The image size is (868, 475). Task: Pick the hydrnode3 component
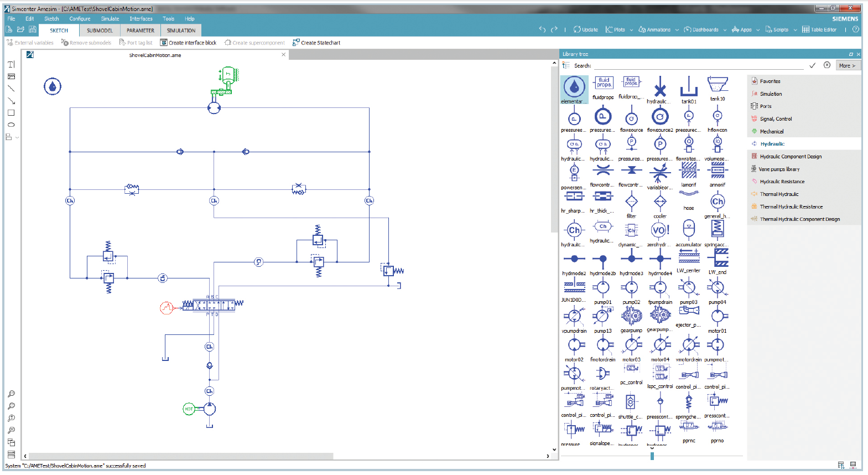pos(631,262)
